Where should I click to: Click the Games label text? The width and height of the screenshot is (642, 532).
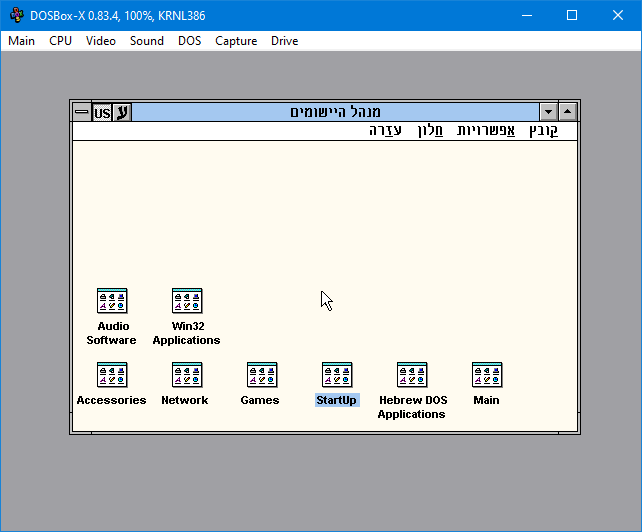(x=260, y=400)
